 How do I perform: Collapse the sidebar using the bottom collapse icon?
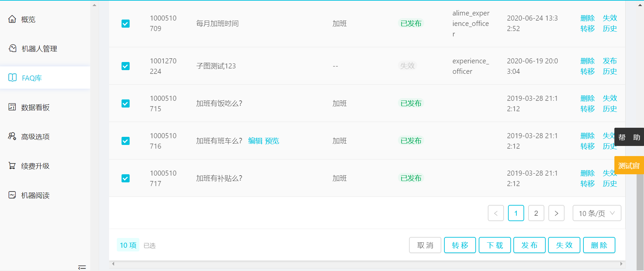point(82,267)
